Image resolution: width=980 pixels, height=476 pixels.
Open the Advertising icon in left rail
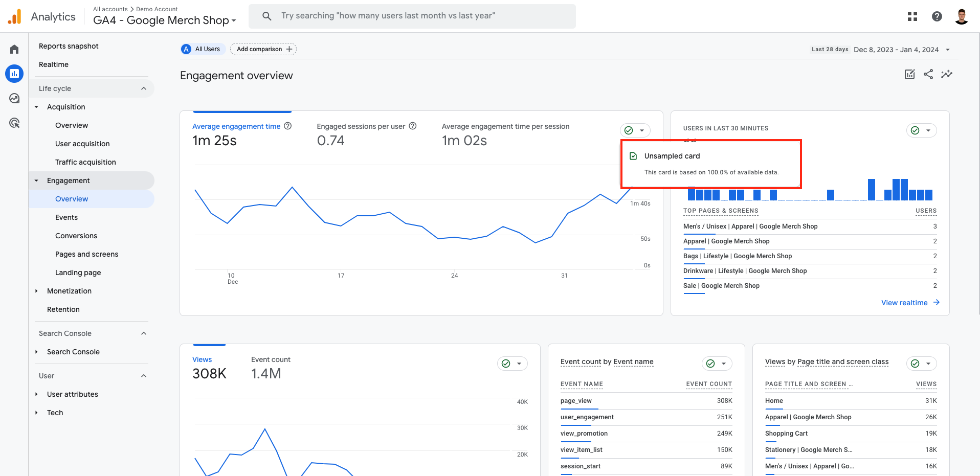point(14,123)
